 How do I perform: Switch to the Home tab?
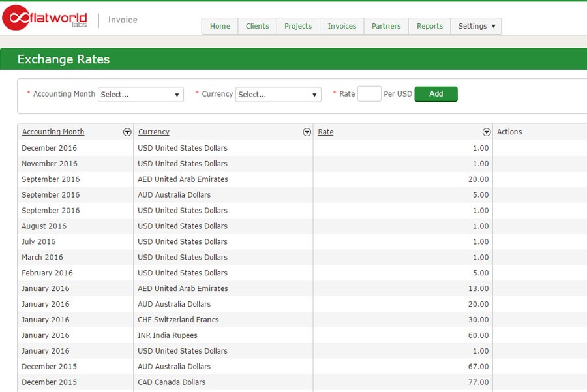pyautogui.click(x=220, y=26)
